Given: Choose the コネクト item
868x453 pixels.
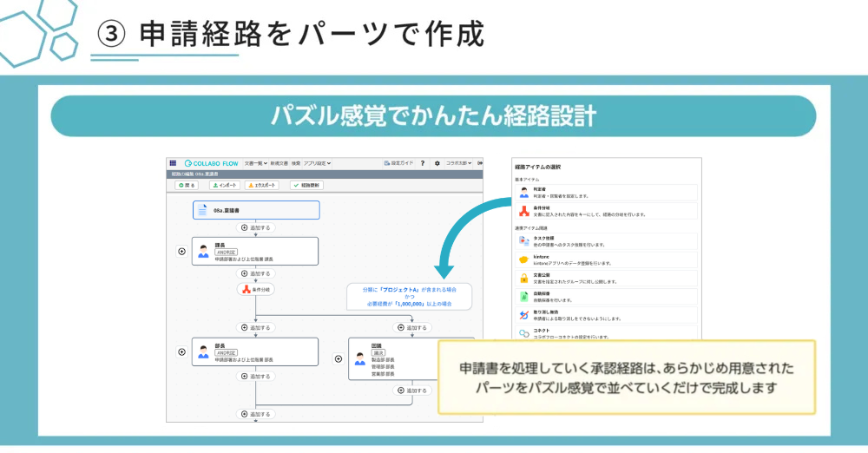Looking at the screenshot, I should 606,333.
